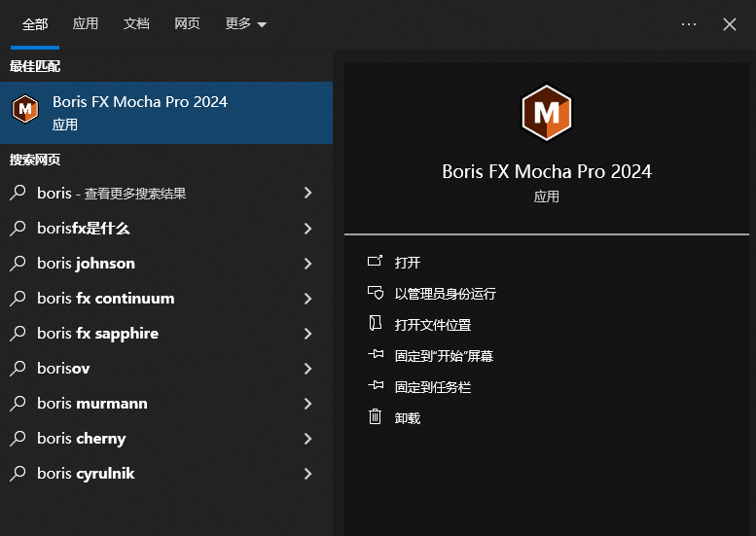The height and width of the screenshot is (536, 756).
Task: Click web suggestion text boris murmann
Action: click(92, 404)
